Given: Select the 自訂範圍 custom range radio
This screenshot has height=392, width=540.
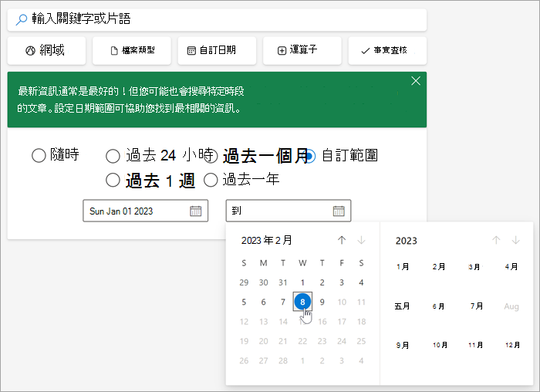Looking at the screenshot, I should 309,156.
